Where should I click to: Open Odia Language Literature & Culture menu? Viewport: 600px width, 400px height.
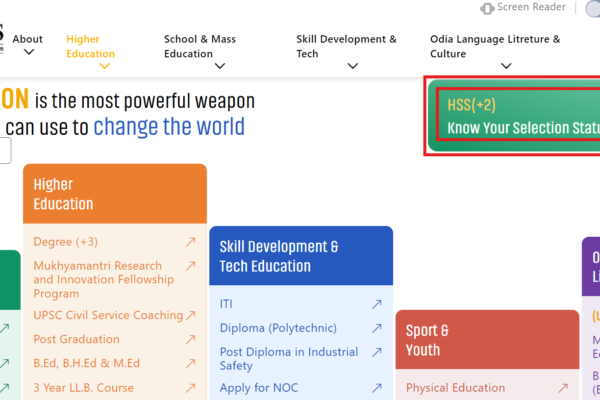506,66
